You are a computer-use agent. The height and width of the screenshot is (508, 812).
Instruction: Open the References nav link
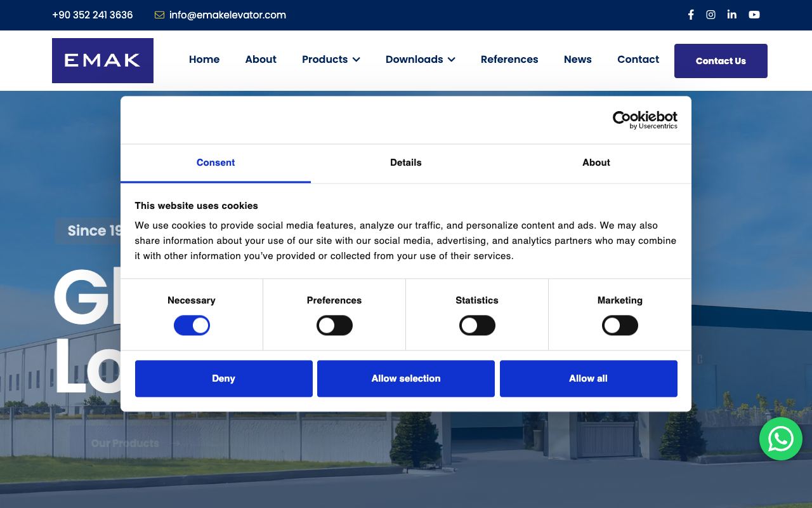(x=509, y=59)
